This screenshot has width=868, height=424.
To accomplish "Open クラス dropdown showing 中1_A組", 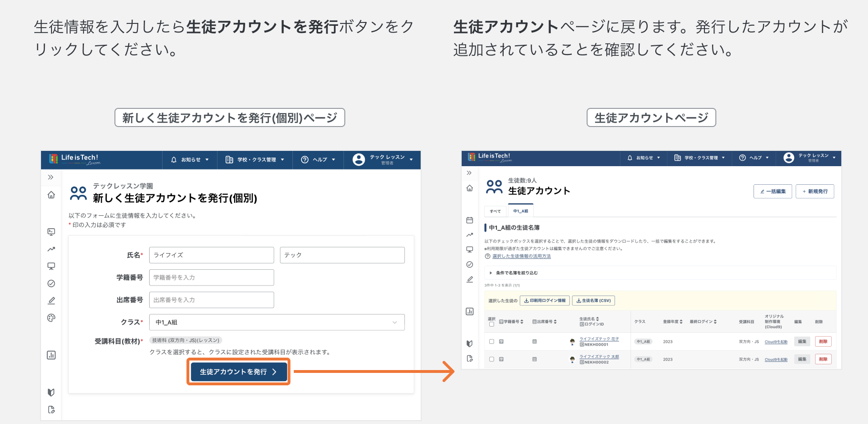I will [277, 322].
